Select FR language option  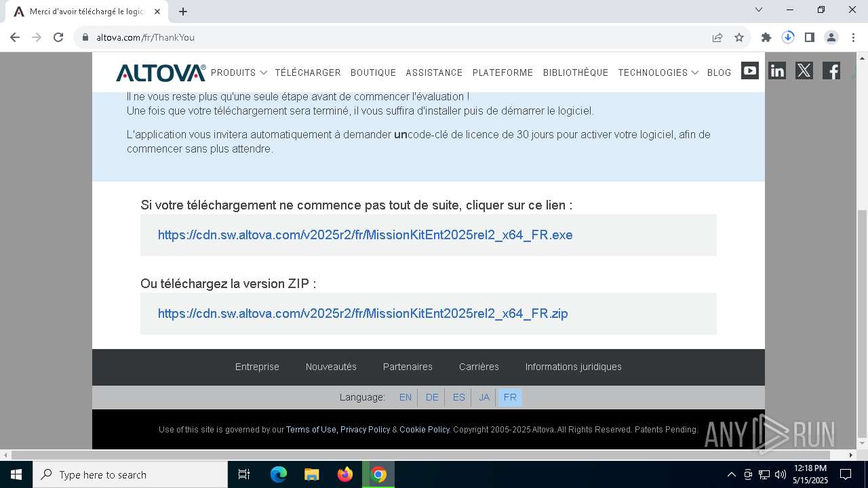pyautogui.click(x=510, y=397)
